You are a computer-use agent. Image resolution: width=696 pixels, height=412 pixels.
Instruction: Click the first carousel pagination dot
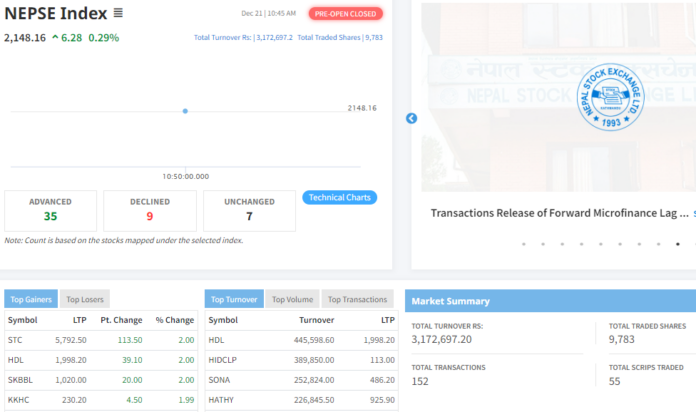[523, 243]
